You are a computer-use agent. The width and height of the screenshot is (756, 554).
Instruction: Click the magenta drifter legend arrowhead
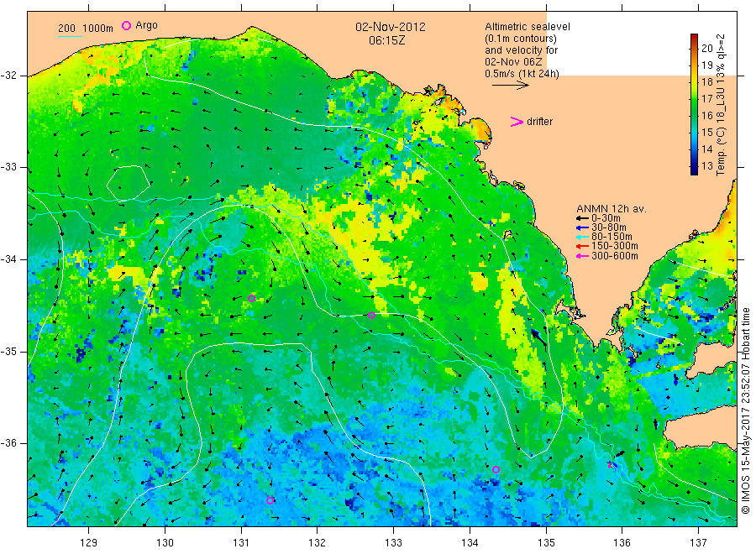click(x=517, y=122)
